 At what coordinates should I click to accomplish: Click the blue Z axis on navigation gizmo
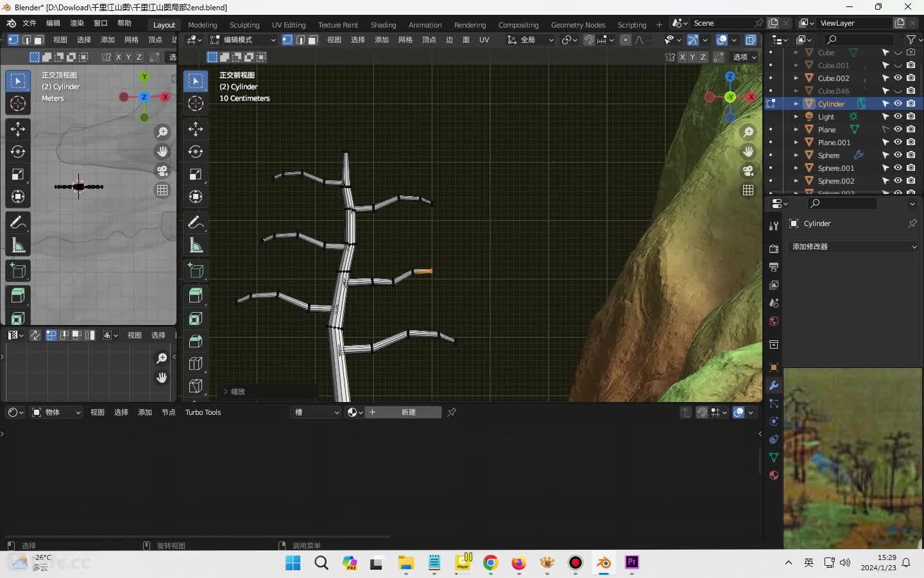pos(730,76)
